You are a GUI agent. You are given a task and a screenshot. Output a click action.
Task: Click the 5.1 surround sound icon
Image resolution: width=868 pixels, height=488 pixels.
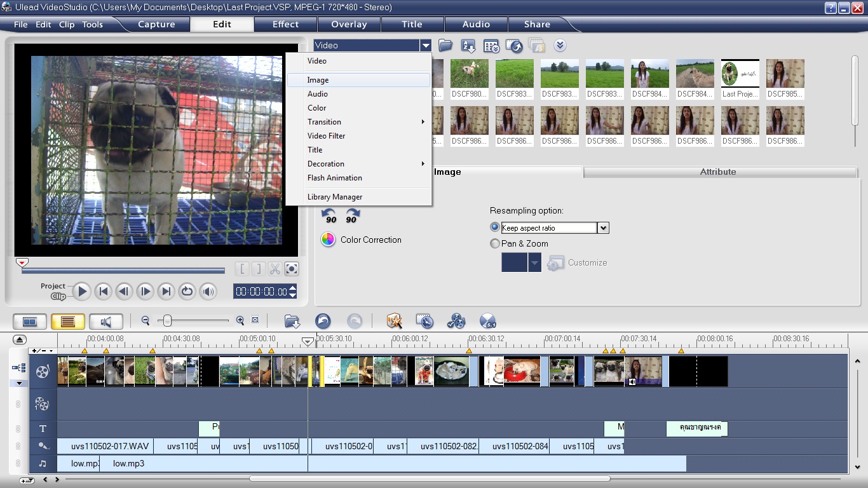(x=487, y=321)
